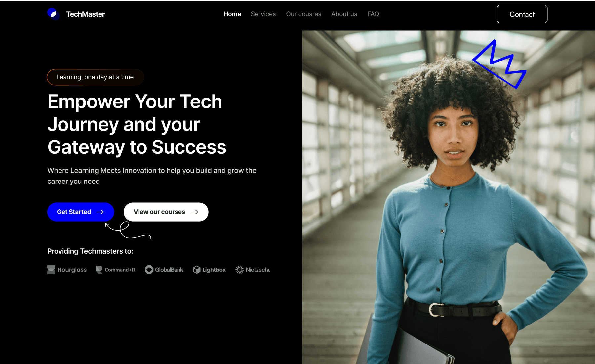Click the TechMaster logo icon

54,14
